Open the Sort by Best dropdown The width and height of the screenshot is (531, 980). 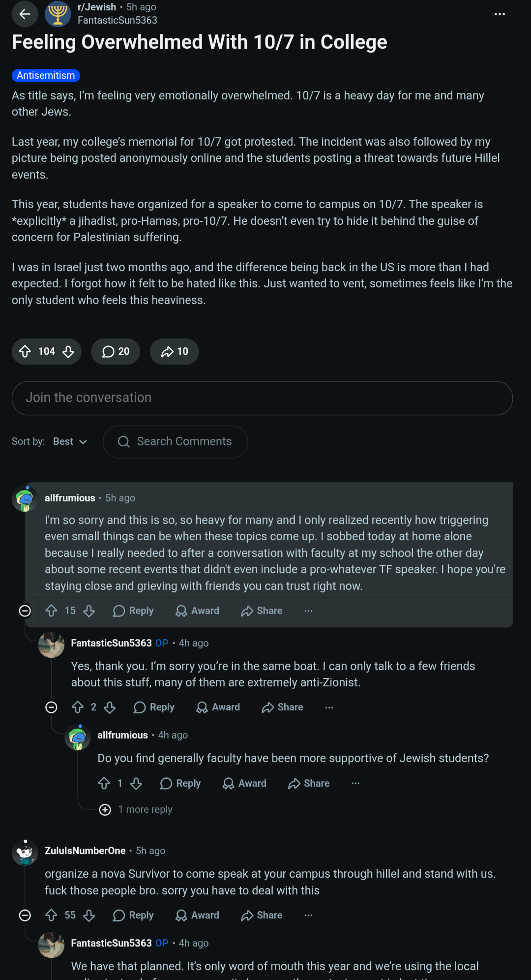(70, 441)
